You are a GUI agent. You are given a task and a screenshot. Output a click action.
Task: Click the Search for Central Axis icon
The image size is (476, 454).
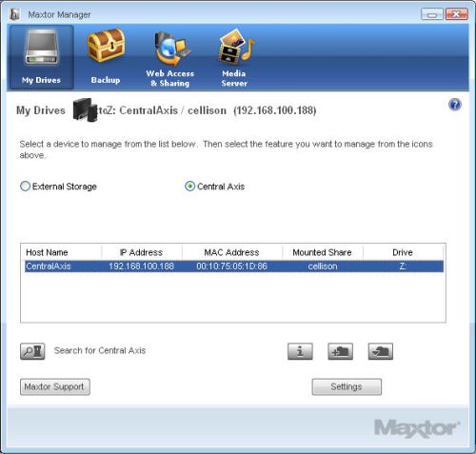(x=32, y=351)
